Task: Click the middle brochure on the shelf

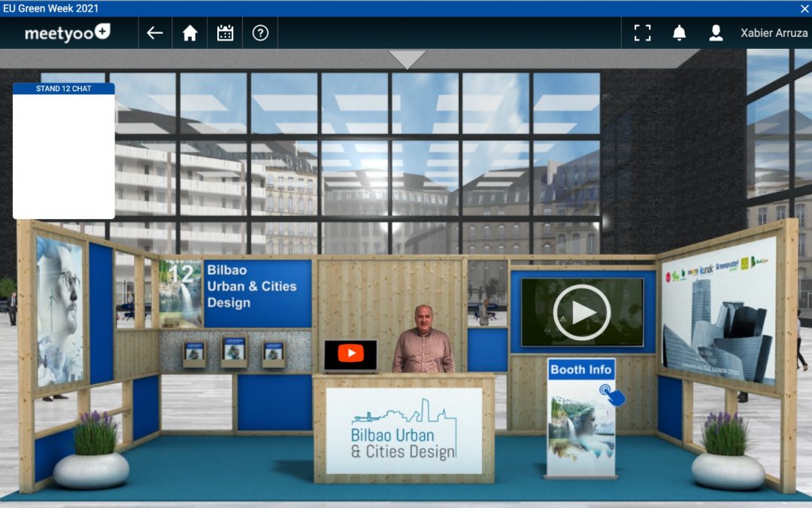Action: (x=234, y=352)
